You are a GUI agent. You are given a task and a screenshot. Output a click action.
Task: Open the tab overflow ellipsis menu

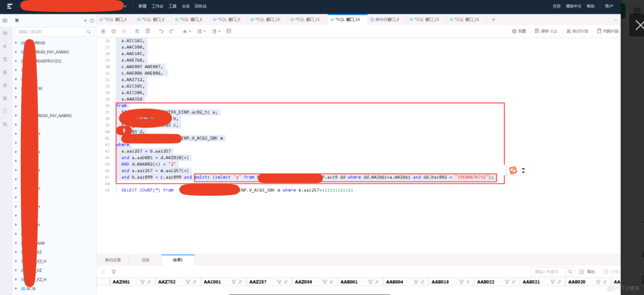tap(615, 19)
